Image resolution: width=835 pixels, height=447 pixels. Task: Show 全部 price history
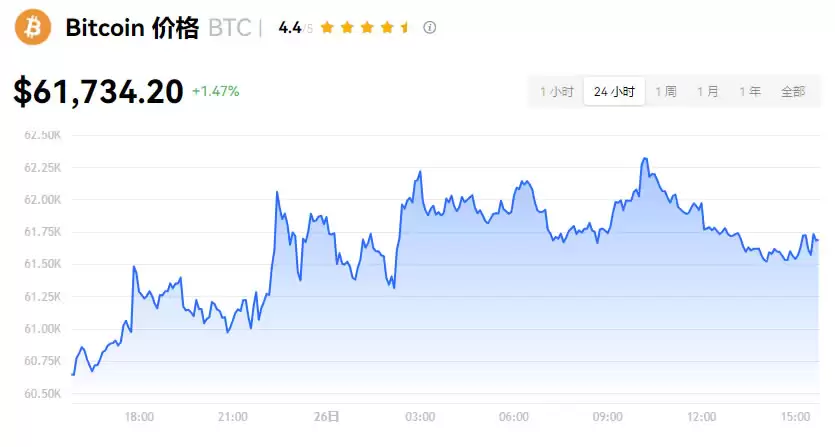pos(793,91)
